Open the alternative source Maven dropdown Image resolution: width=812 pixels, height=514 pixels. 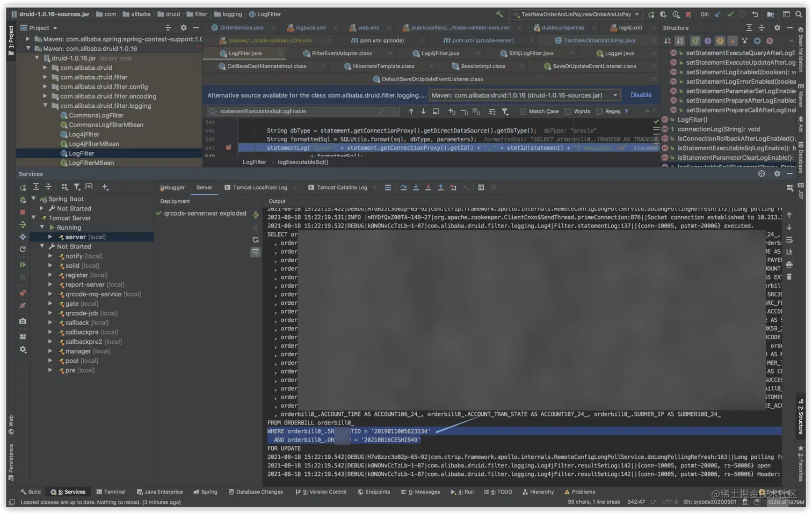point(525,96)
